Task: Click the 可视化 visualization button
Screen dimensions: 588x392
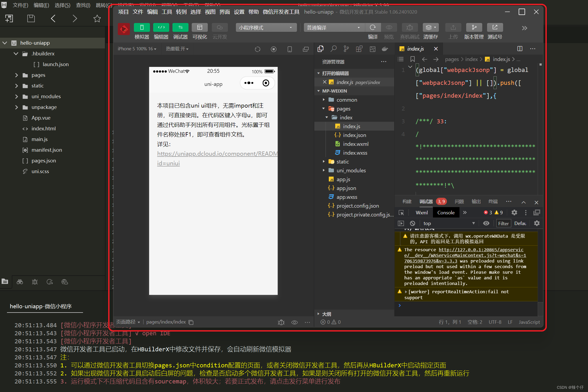Action: [x=199, y=28]
